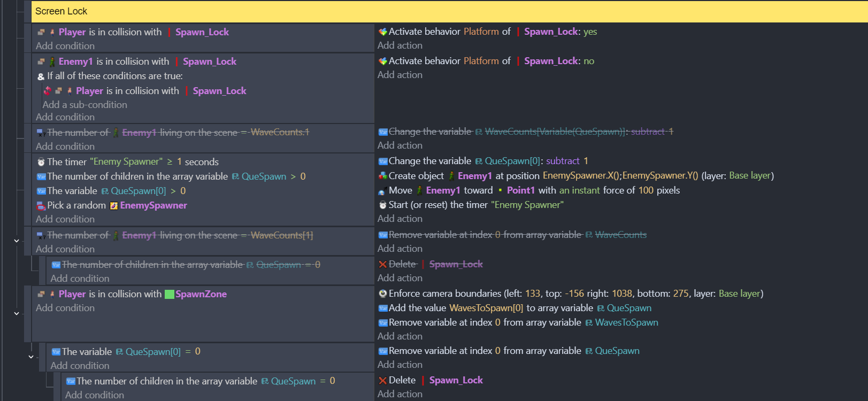Click the Move Enemy1 toward Point1 action icon
Screen dimensions: 868x401
pyautogui.click(x=382, y=191)
